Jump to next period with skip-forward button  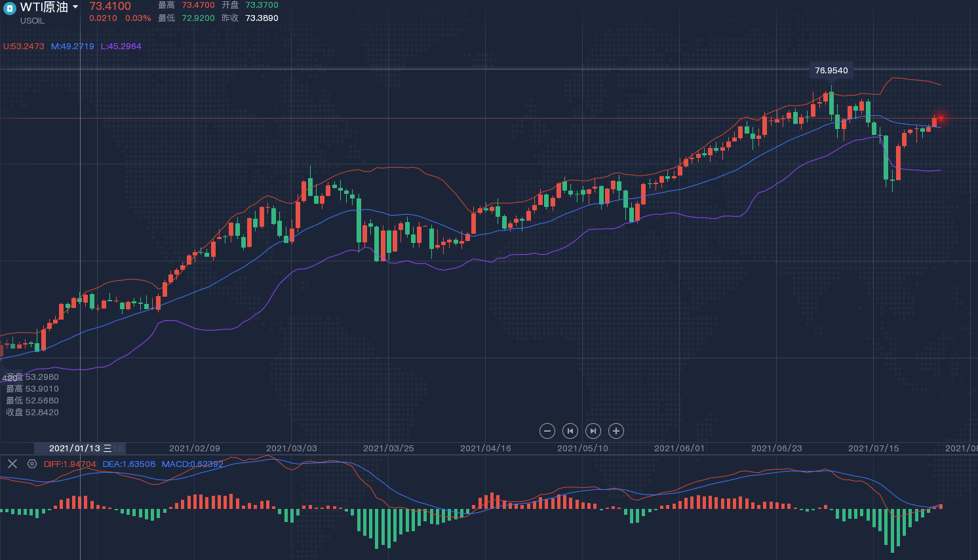click(x=593, y=431)
